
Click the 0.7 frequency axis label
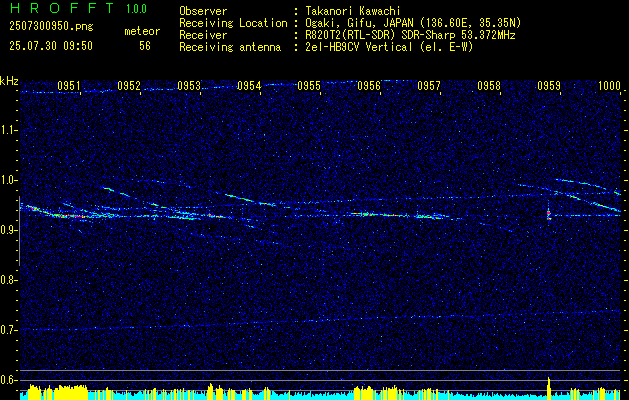[8, 330]
